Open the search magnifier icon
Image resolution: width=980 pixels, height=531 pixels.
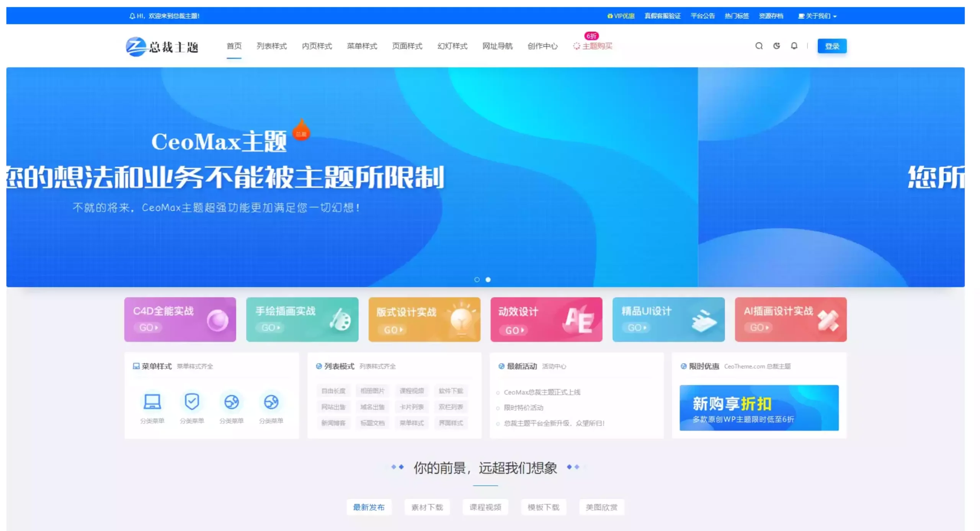pos(759,46)
